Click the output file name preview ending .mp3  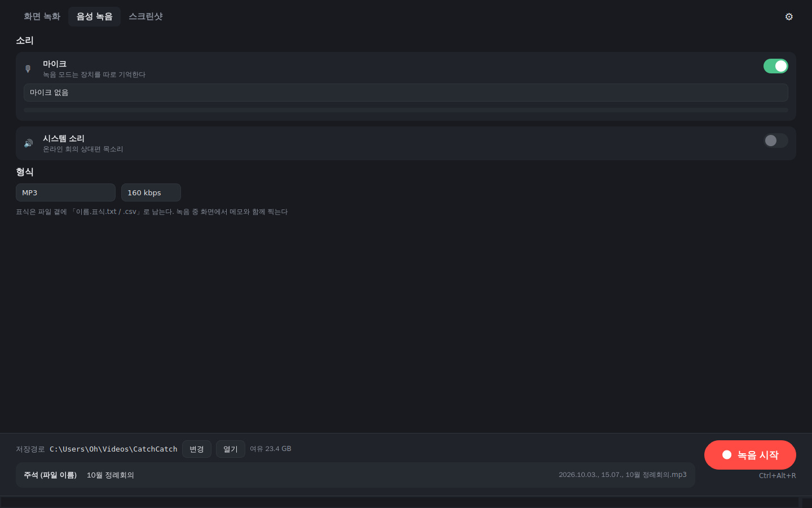coord(623,475)
